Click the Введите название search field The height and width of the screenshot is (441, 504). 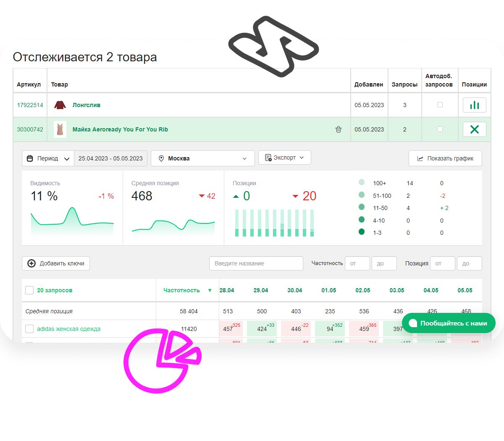(256, 263)
